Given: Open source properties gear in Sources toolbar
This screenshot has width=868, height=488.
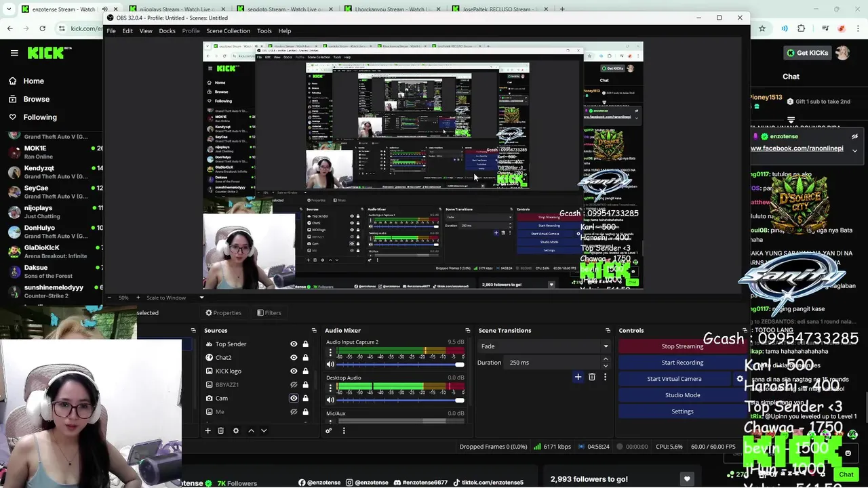Looking at the screenshot, I should click(x=236, y=430).
